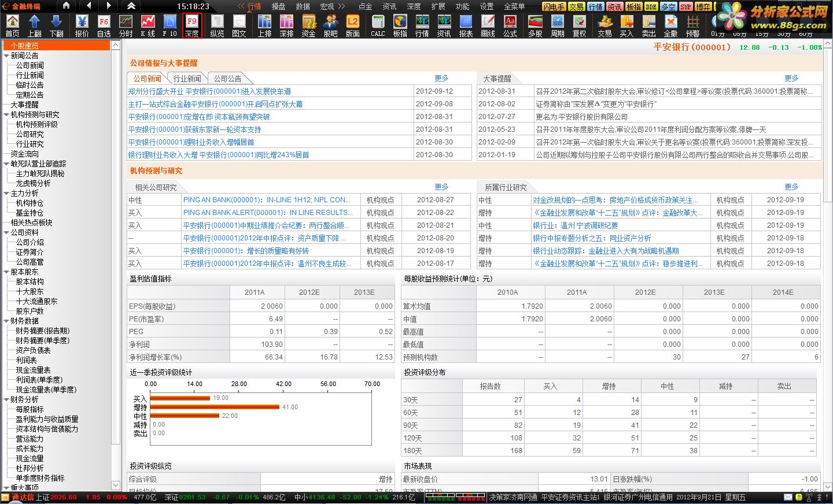The image size is (833, 504).
Task: Click the 全撤 cancel-all orders icon
Action: tap(671, 25)
